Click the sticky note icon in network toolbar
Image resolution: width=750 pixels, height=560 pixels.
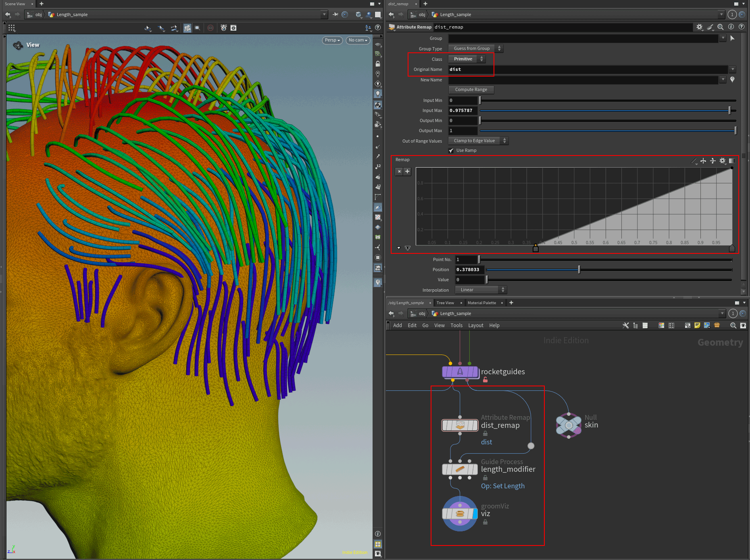point(698,325)
